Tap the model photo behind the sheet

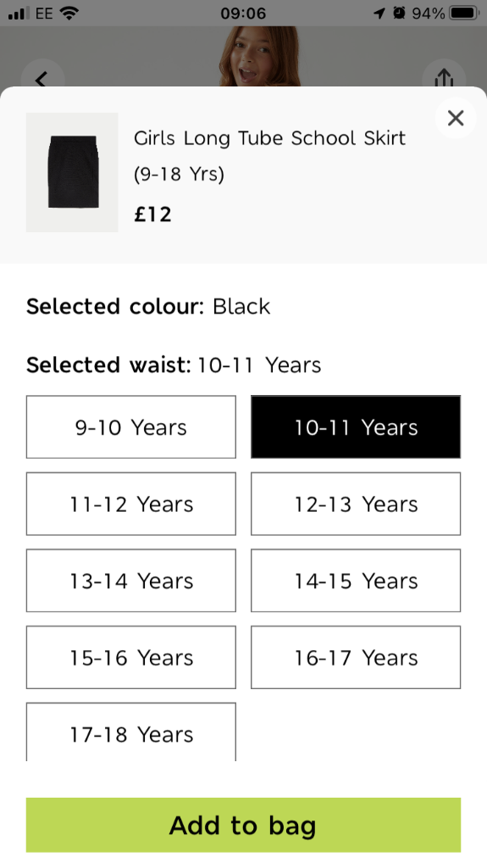click(x=260, y=57)
